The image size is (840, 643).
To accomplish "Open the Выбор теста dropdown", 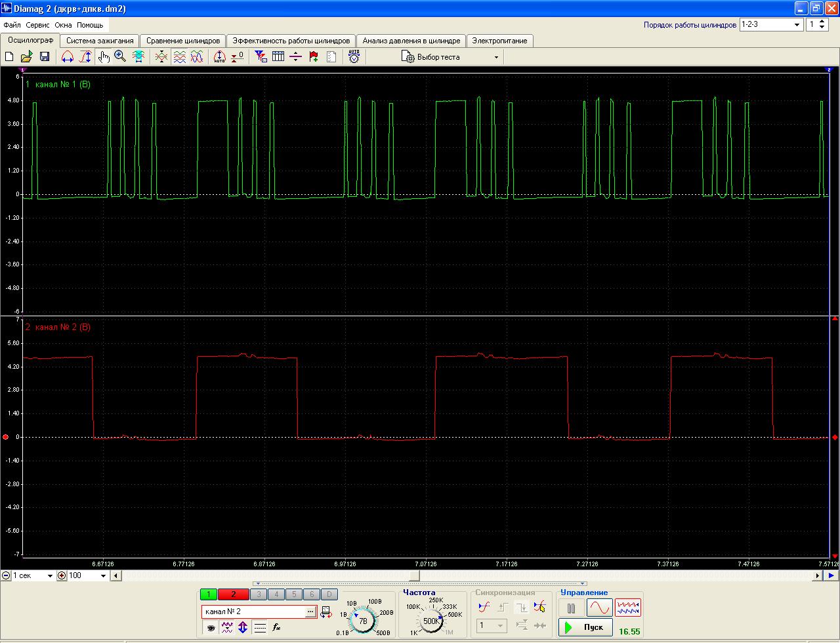I will (x=450, y=57).
